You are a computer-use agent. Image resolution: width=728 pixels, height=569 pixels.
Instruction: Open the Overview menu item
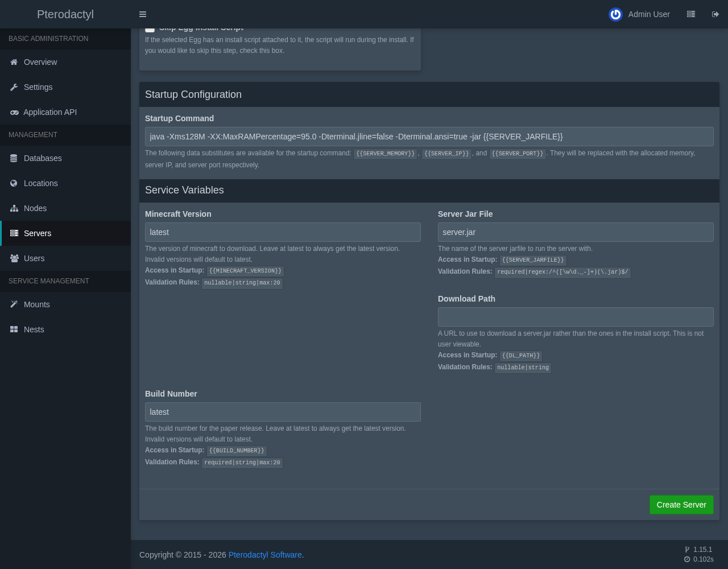coord(65,62)
